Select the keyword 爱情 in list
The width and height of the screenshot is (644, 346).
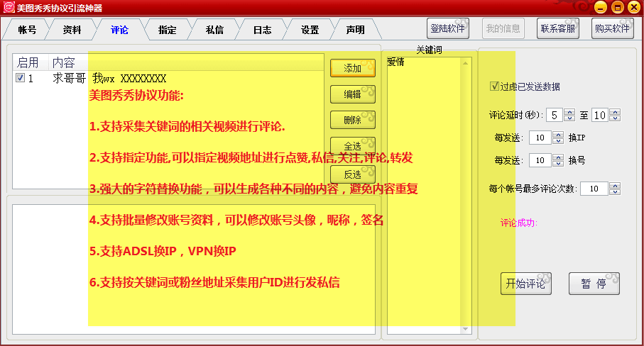click(395, 62)
